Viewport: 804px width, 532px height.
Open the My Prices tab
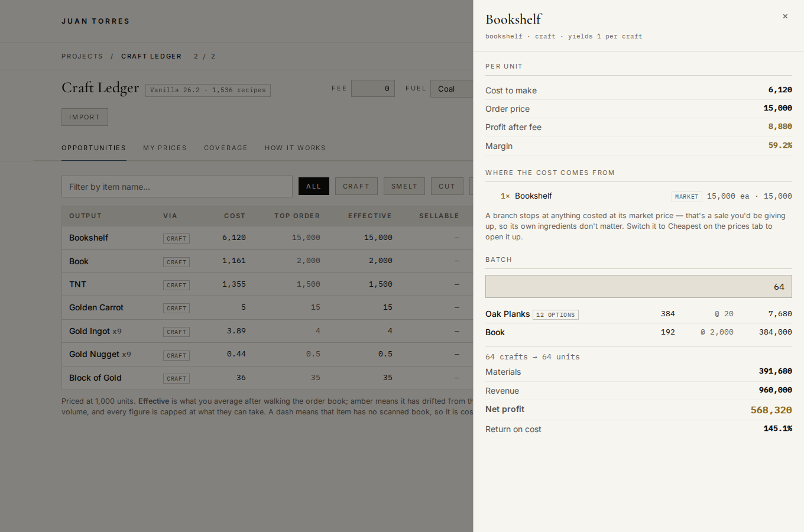click(165, 148)
